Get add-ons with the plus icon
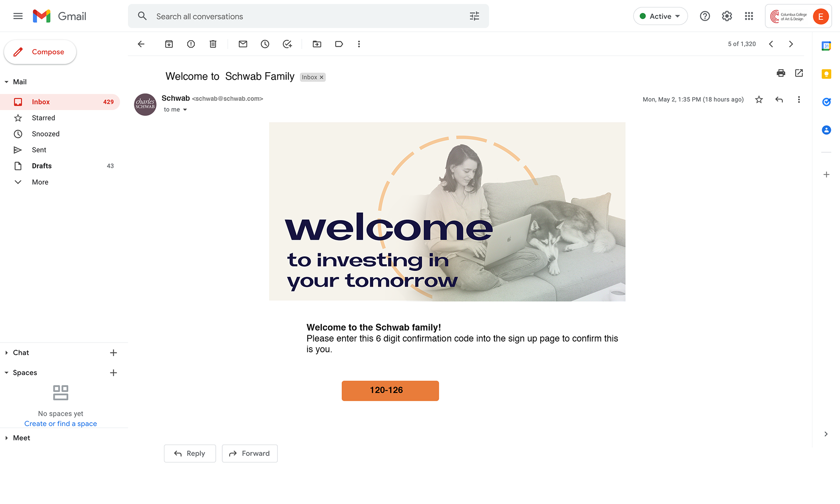Screen dimensions: 840x504 826,175
